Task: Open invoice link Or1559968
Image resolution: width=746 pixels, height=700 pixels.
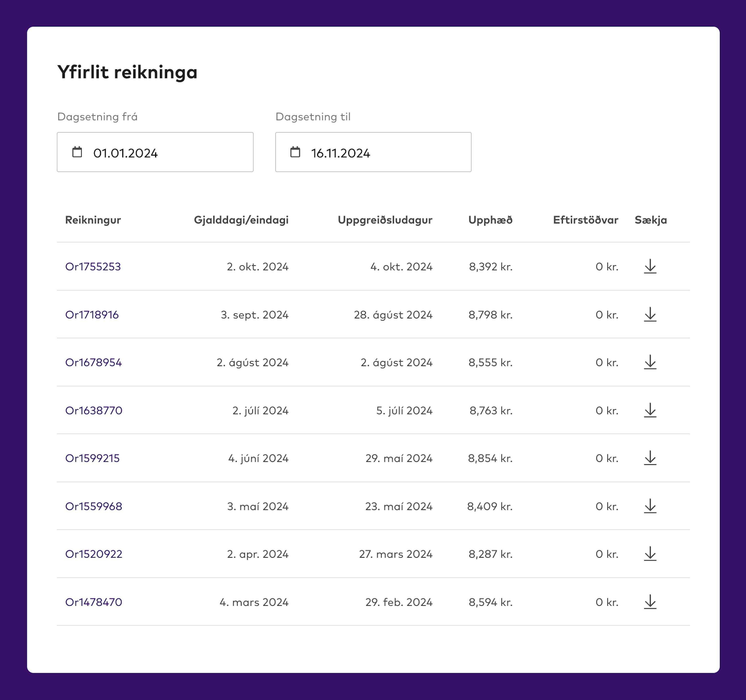Action: pos(94,506)
